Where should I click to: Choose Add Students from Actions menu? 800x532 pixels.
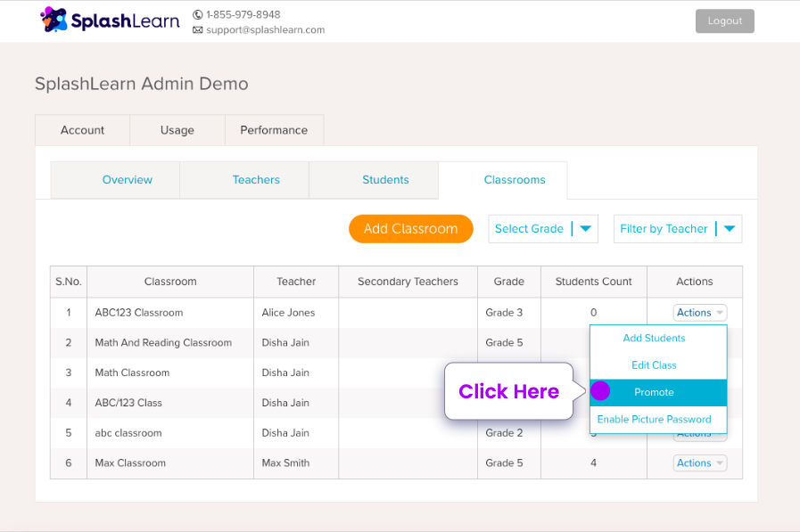coord(658,339)
